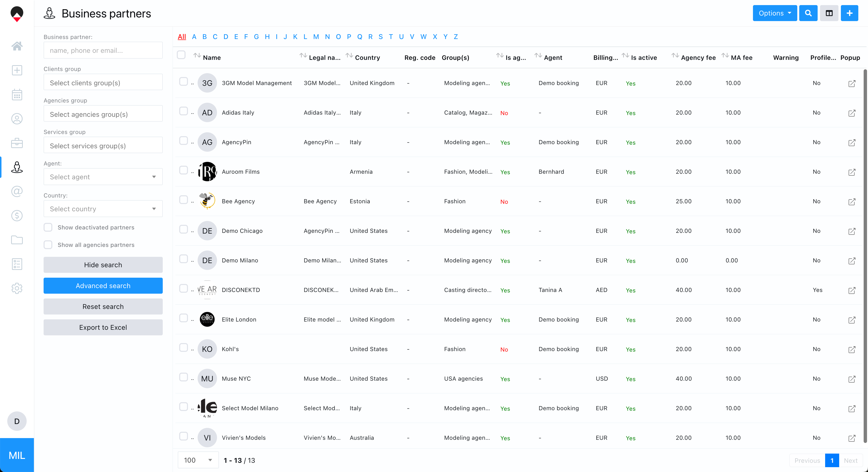
Task: Click the Previous pagination button
Action: tap(807, 460)
